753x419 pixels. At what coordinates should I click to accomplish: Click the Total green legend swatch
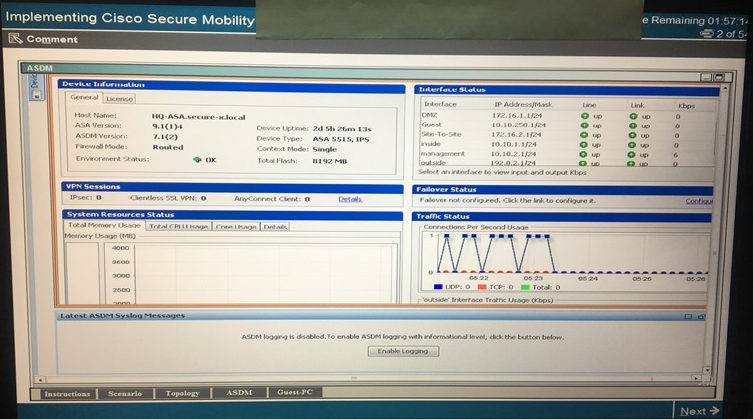tap(525, 287)
